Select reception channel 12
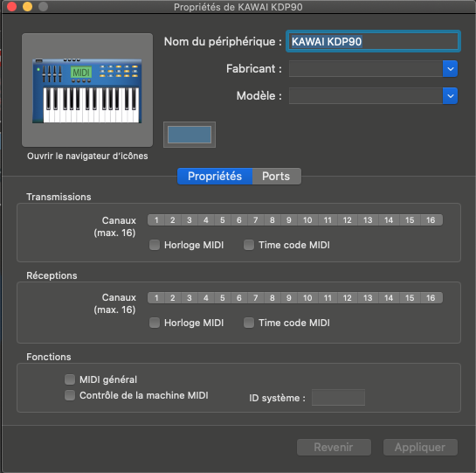The height and width of the screenshot is (473, 476). (348, 298)
